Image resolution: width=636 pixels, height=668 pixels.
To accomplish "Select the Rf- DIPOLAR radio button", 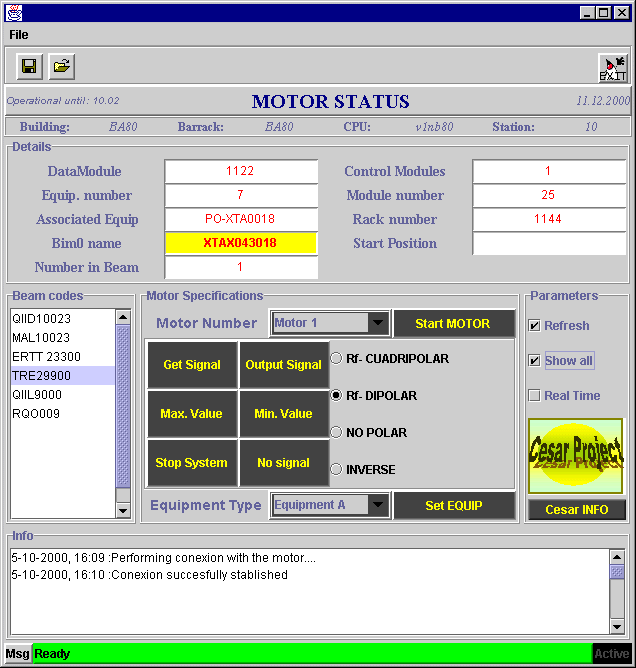I will coord(336,395).
